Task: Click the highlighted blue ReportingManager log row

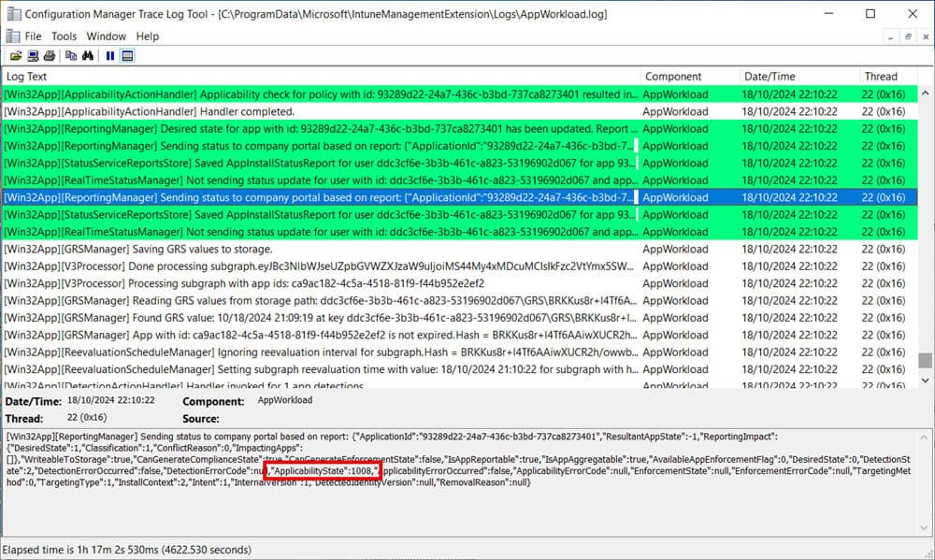Action: pyautogui.click(x=460, y=197)
